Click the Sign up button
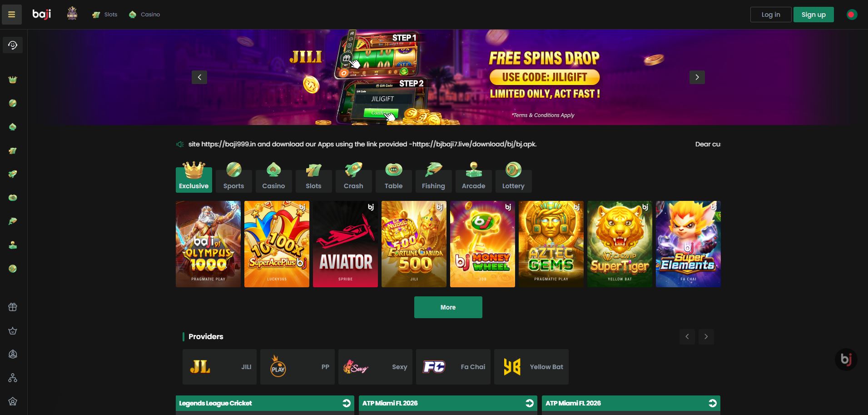868x415 pixels. tap(813, 15)
